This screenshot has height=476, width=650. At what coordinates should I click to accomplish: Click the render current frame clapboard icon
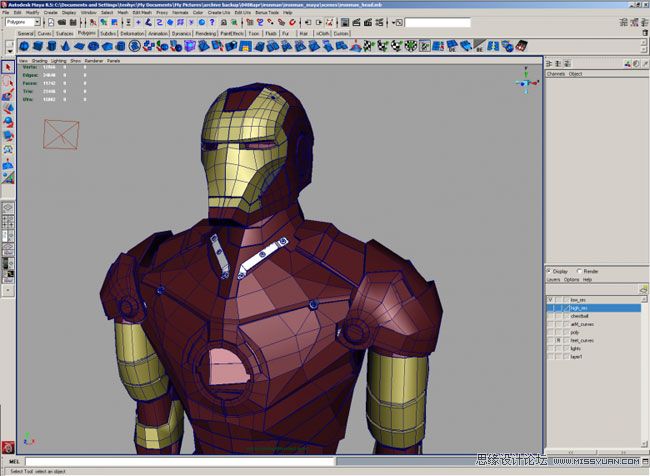357,22
